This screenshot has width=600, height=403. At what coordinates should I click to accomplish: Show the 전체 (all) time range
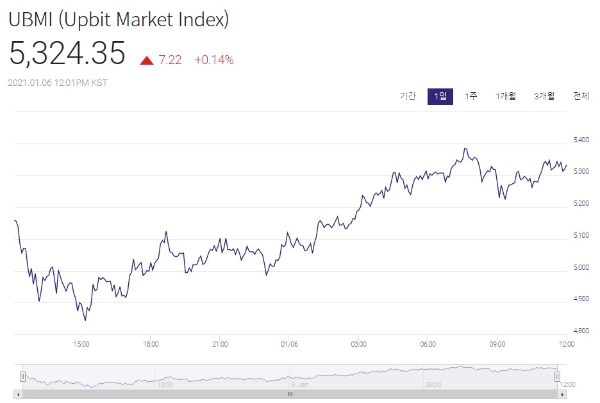tap(580, 96)
